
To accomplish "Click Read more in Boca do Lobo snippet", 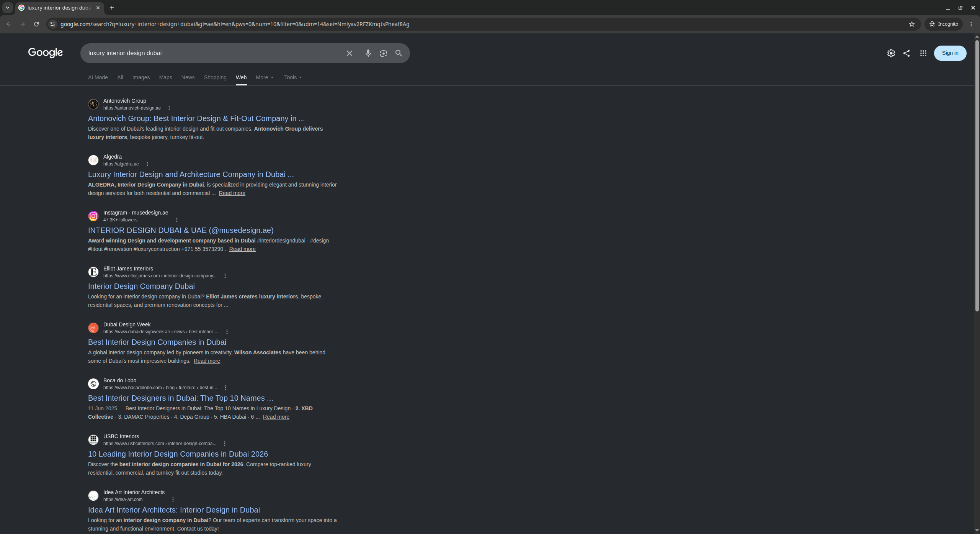I will click(x=276, y=417).
